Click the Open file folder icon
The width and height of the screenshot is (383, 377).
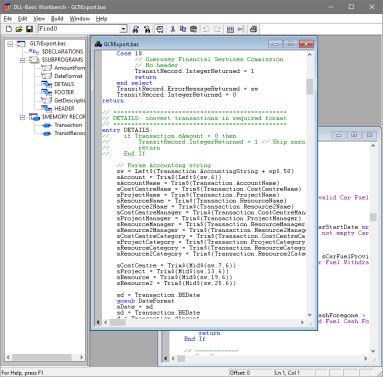click(x=19, y=29)
